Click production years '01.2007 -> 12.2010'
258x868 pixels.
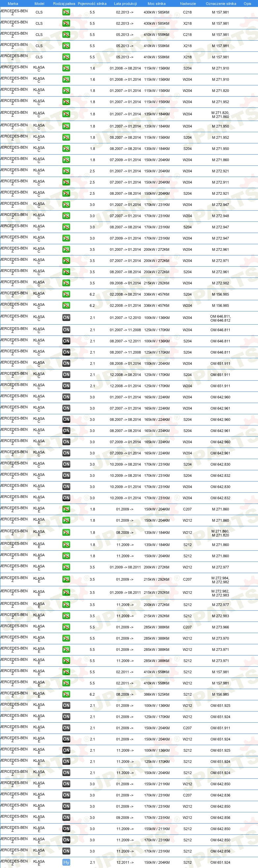tap(125, 318)
